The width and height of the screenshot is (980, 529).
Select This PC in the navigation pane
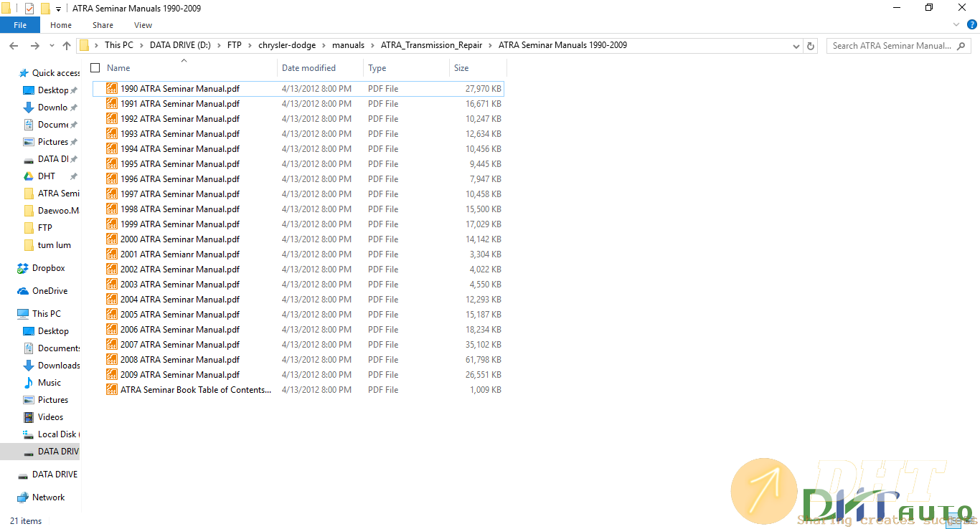click(x=39, y=314)
